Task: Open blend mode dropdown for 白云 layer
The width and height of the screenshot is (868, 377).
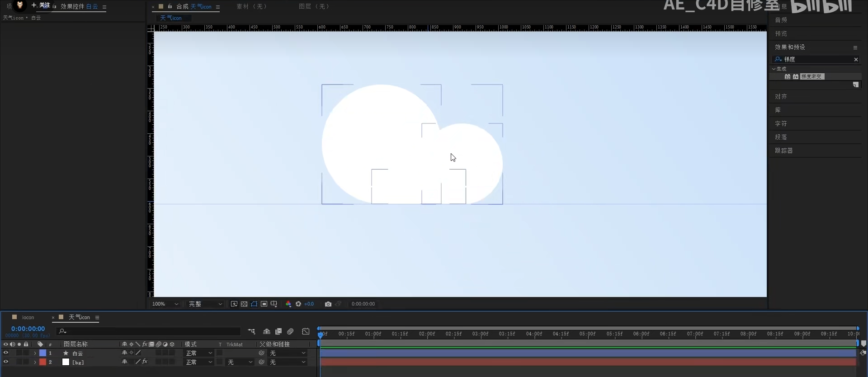Action: pyautogui.click(x=199, y=353)
